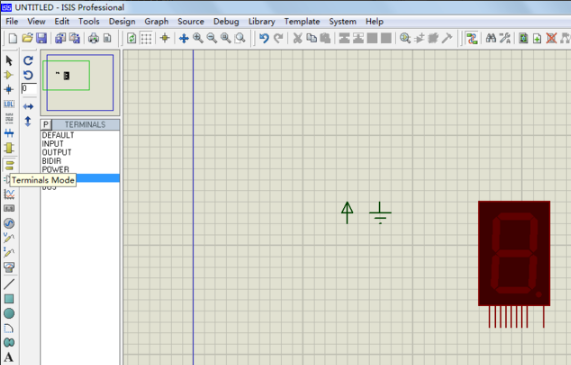This screenshot has height=365, width=571.
Task: Click the rotation angle field
Action: [29, 89]
